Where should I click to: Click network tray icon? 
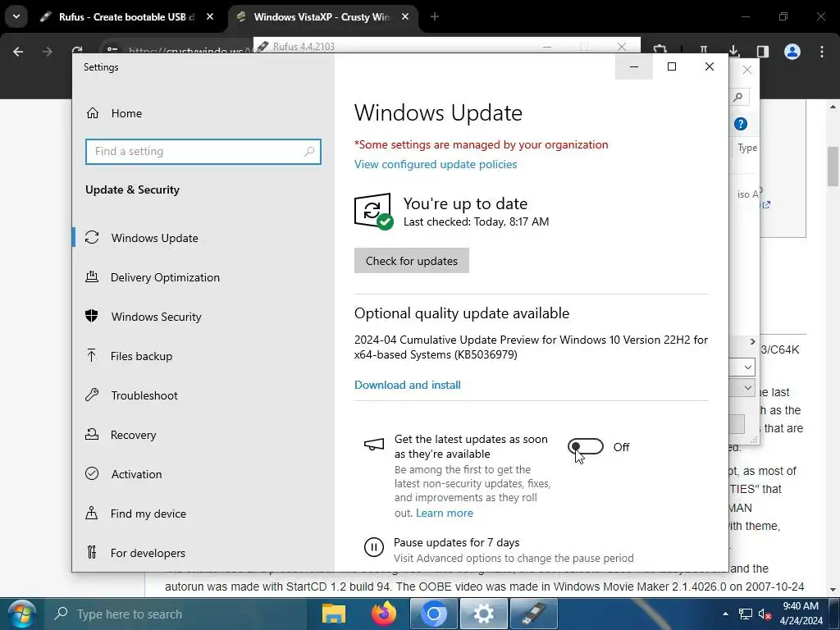[x=745, y=614]
